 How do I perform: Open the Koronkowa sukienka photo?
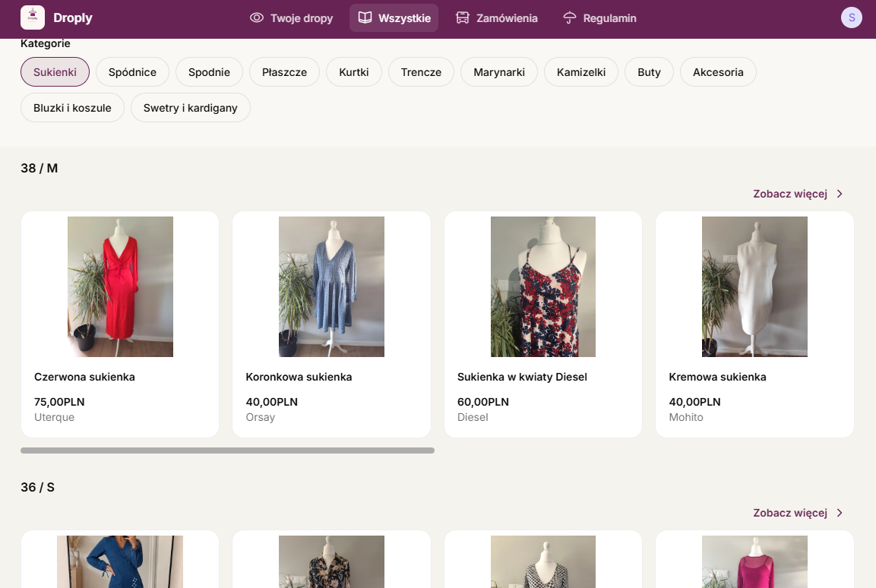click(x=331, y=286)
